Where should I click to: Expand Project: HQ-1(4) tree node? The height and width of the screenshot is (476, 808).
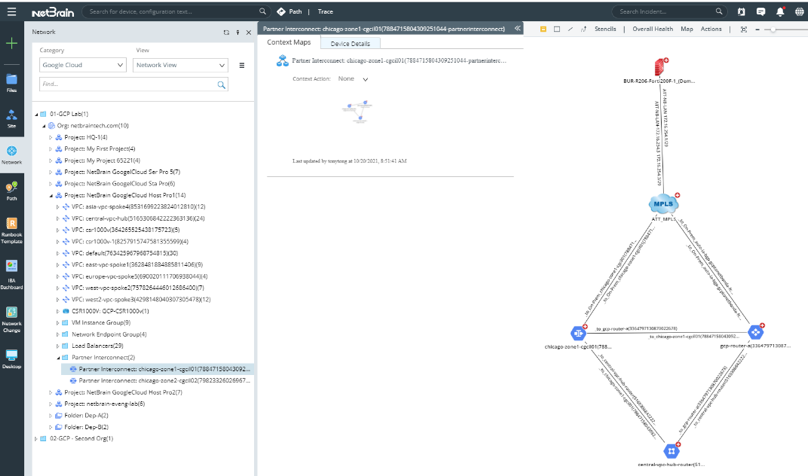(50, 138)
